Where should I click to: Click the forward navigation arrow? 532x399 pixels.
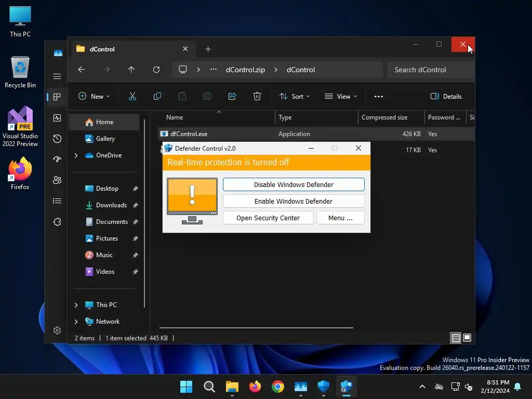[x=106, y=70]
